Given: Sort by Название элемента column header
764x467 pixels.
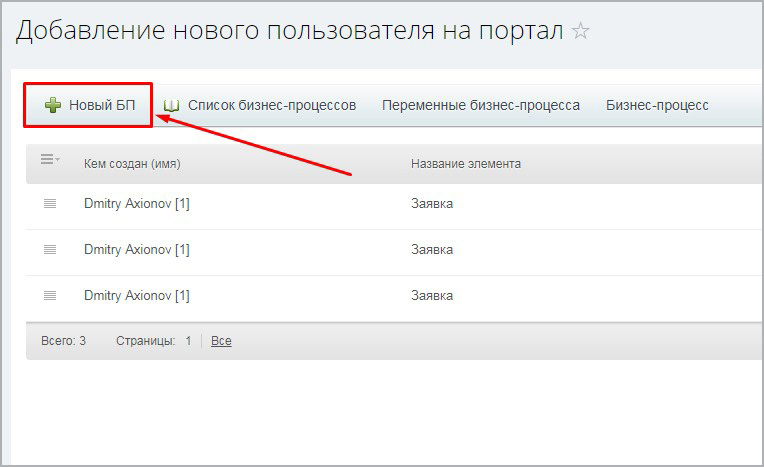Looking at the screenshot, I should click(465, 163).
